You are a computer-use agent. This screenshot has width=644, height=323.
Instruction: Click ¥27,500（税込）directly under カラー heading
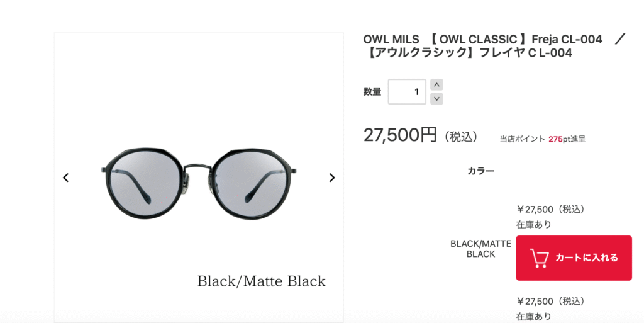tap(551, 209)
